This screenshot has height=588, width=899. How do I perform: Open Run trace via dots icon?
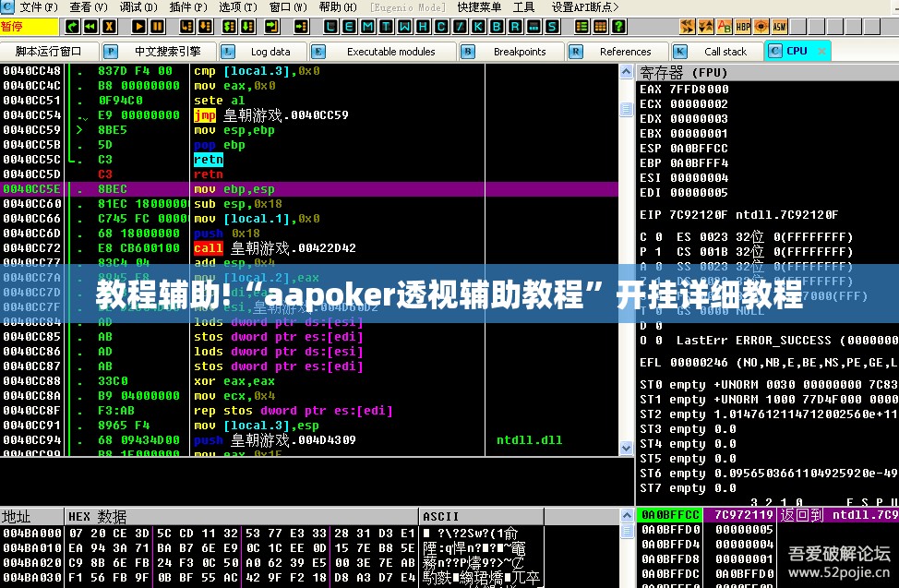tap(533, 27)
